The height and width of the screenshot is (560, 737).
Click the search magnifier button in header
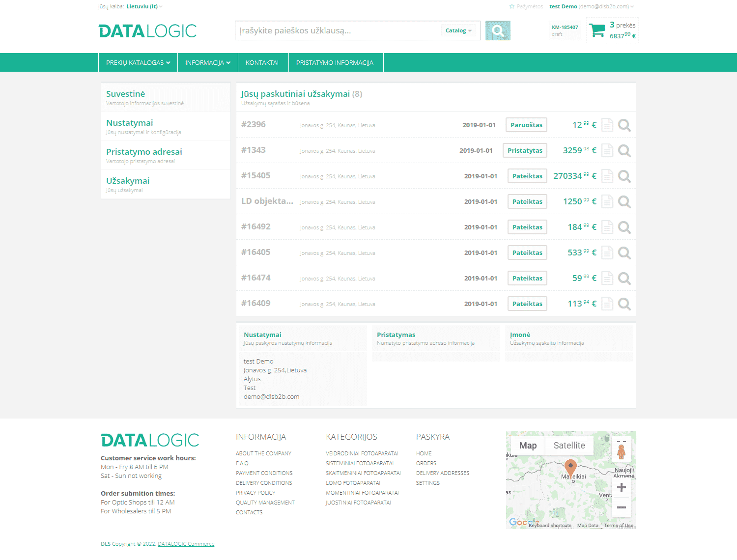(497, 30)
